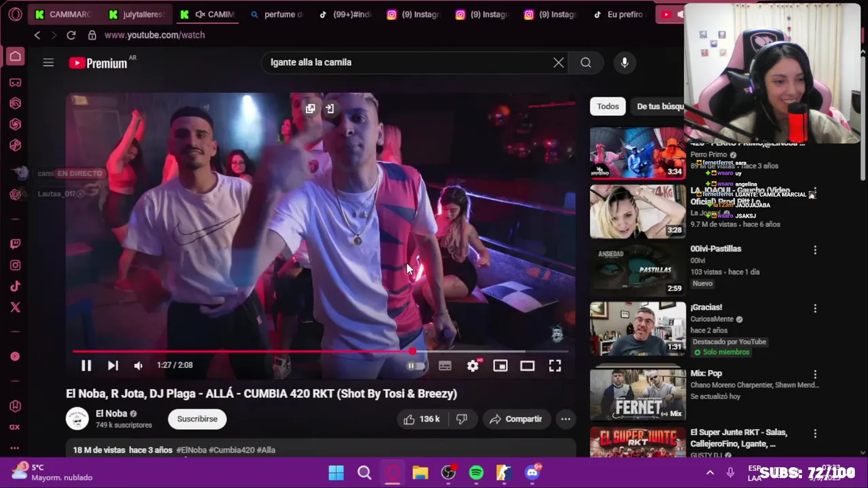Click the Suscribirse button

pyautogui.click(x=197, y=419)
